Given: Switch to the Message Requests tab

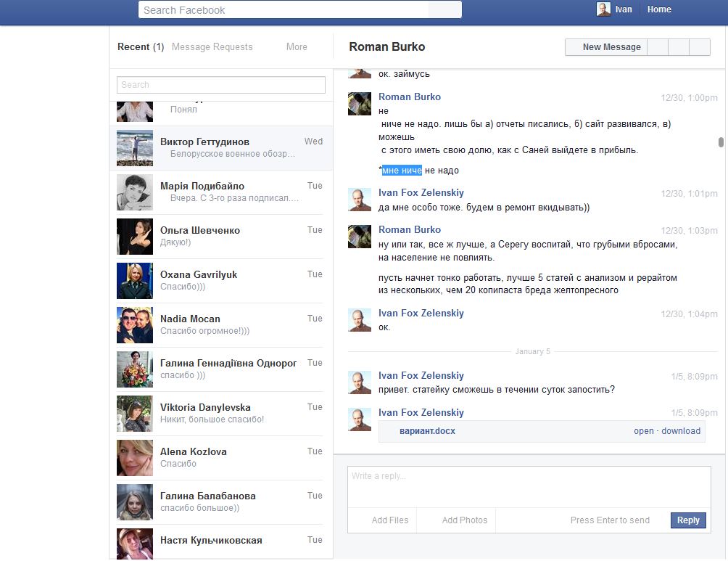Looking at the screenshot, I should point(212,47).
